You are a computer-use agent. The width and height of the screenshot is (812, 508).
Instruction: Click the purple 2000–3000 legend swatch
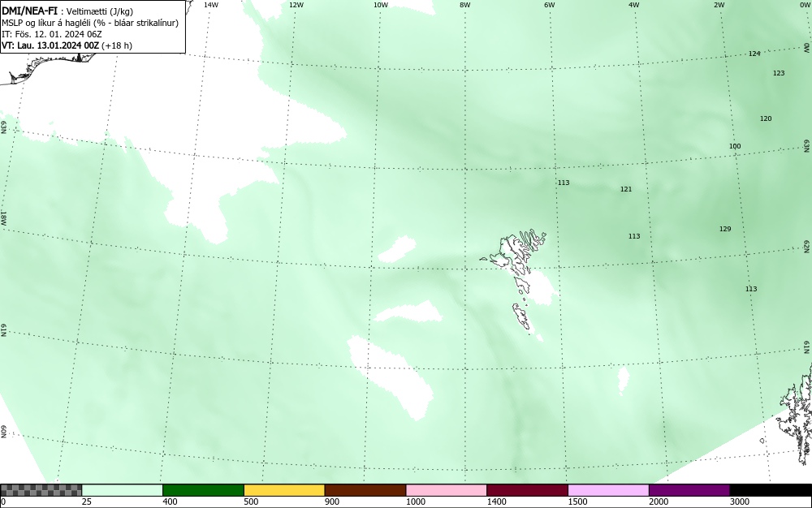[689, 490]
